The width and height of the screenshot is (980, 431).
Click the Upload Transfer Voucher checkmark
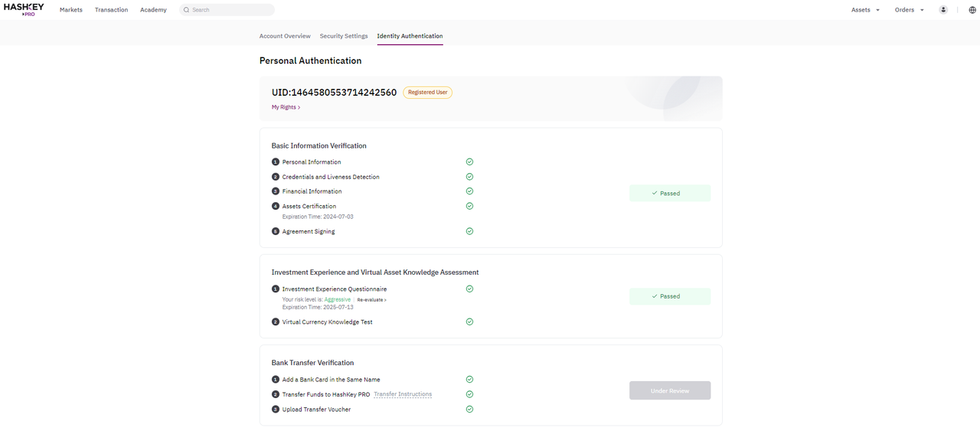click(469, 409)
